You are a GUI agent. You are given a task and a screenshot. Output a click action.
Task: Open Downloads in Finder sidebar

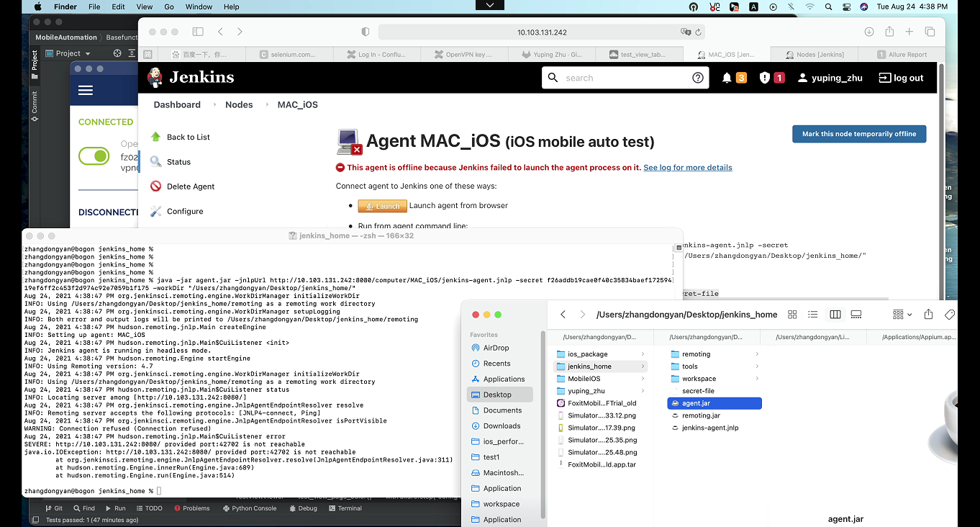point(502,426)
